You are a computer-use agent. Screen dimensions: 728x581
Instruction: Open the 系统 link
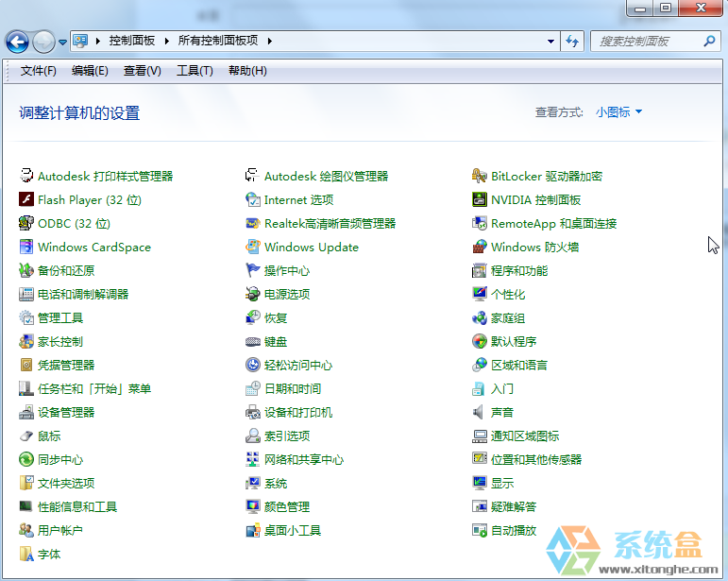pos(276,484)
